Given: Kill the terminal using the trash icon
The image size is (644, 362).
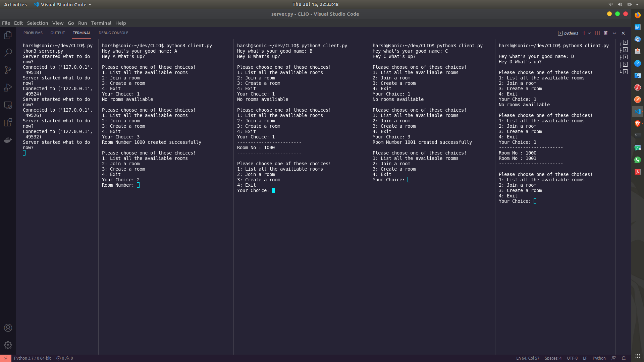Looking at the screenshot, I should pos(605,33).
